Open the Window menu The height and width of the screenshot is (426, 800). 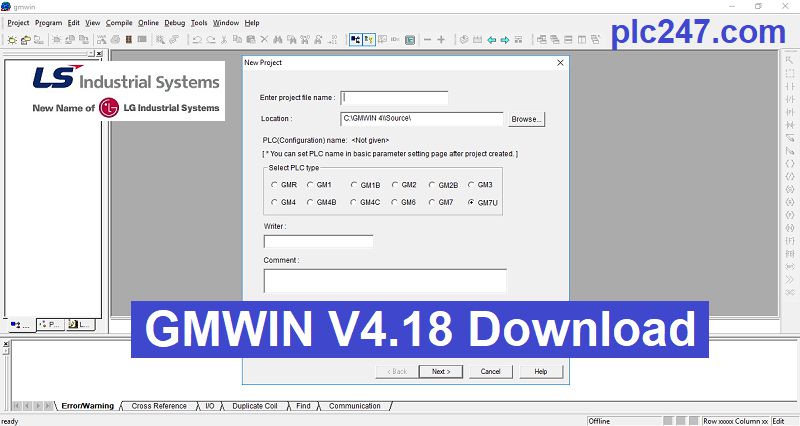(226, 23)
